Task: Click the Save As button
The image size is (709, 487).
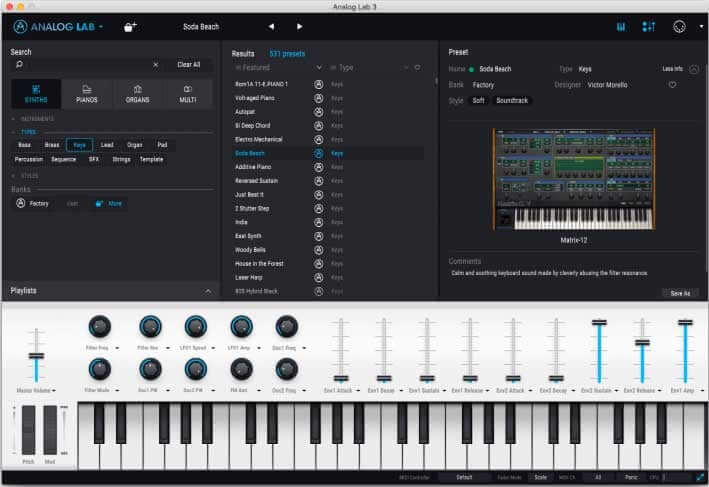Action: [679, 293]
